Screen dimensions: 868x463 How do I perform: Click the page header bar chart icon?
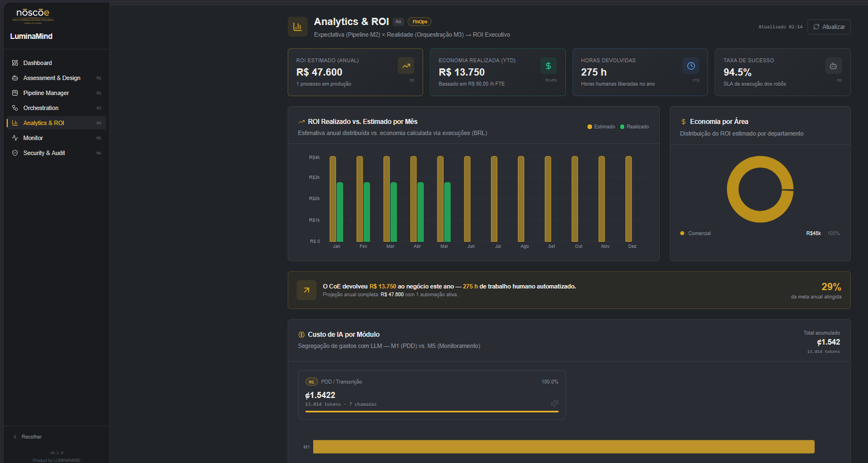click(x=298, y=27)
